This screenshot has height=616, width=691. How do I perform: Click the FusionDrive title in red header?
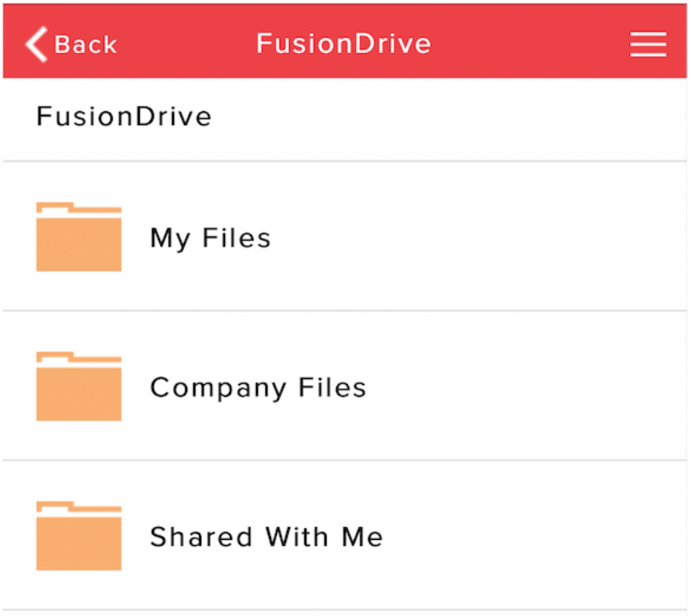tap(344, 44)
